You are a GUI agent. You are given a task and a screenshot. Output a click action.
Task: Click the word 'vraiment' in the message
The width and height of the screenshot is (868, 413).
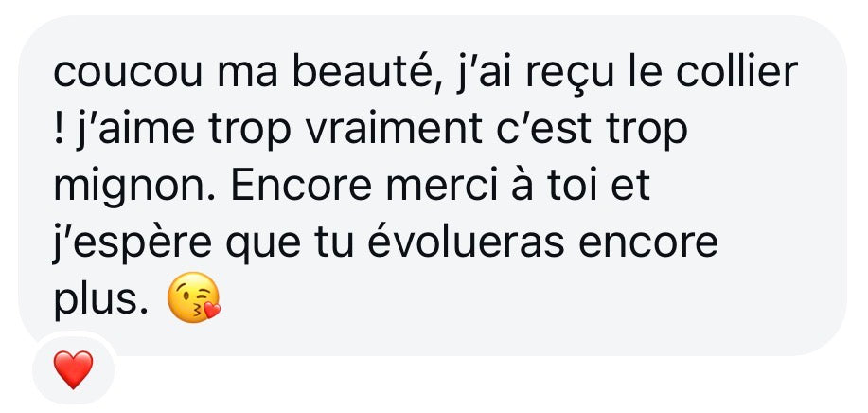point(393,128)
